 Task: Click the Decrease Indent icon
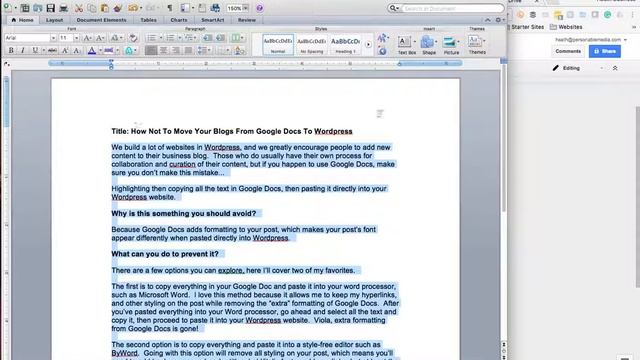(207, 38)
